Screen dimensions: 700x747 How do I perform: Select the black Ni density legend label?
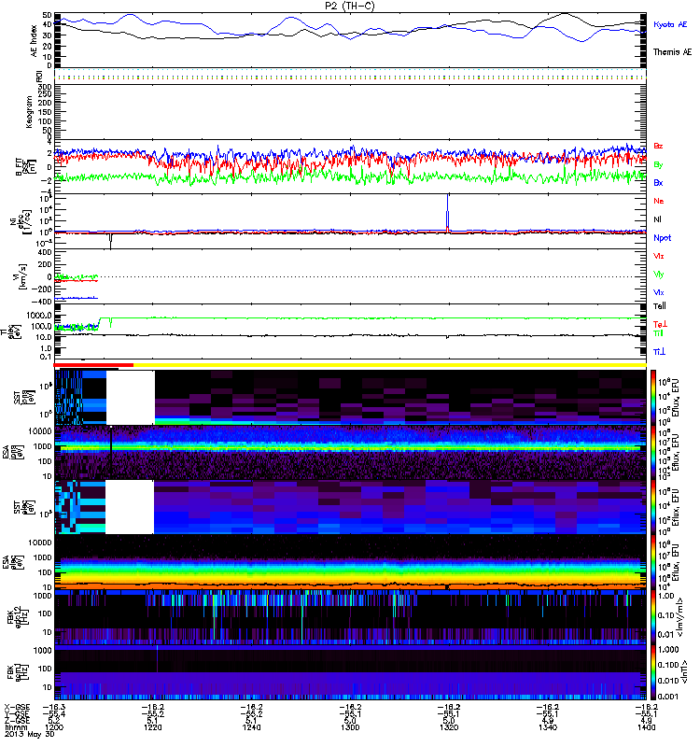tap(657, 219)
